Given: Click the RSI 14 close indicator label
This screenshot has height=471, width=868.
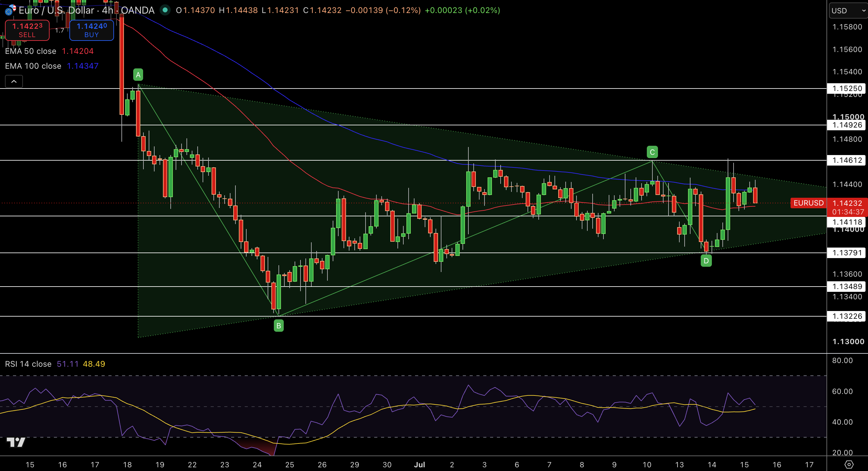Looking at the screenshot, I should pos(28,364).
